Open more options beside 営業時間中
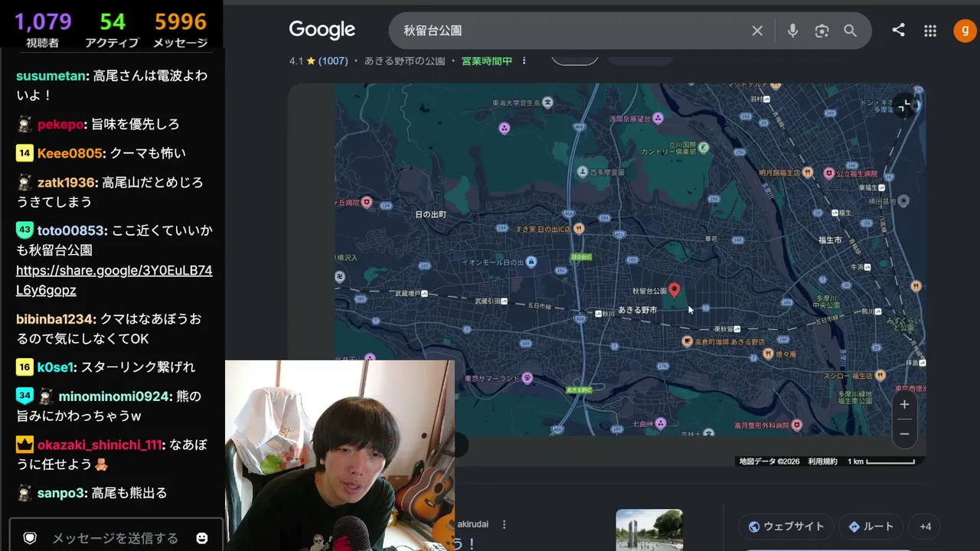The image size is (980, 551). 524,61
